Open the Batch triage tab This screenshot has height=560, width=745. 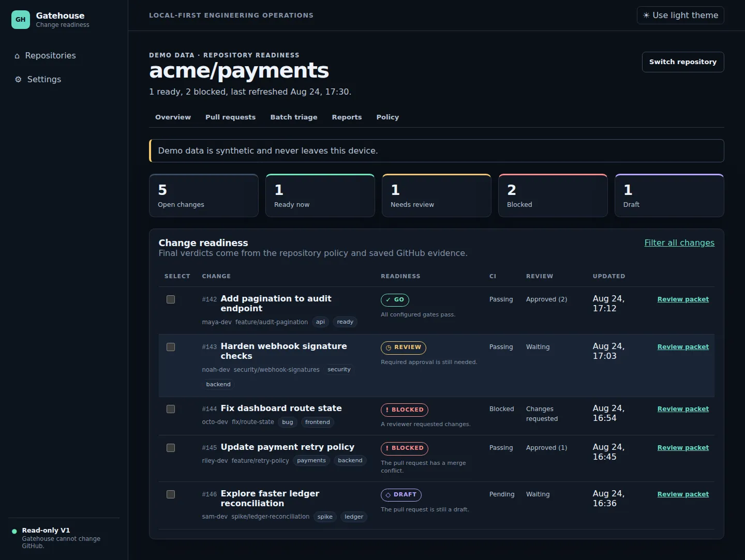(294, 117)
